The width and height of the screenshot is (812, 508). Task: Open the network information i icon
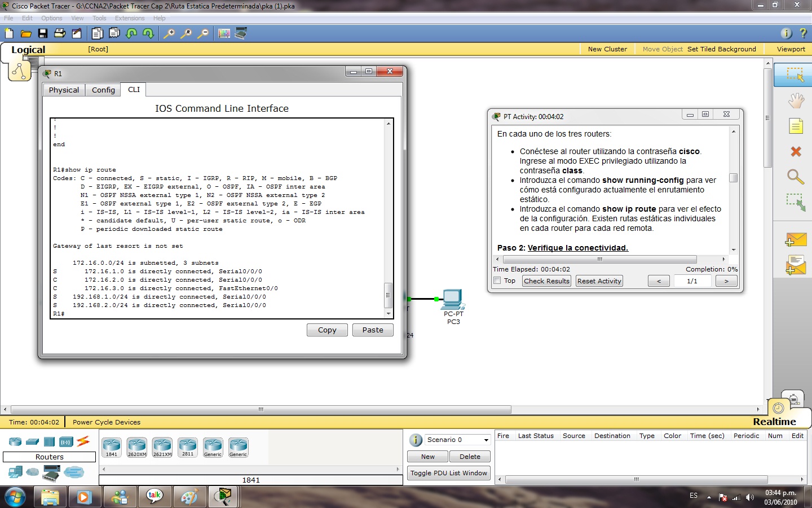click(x=786, y=33)
